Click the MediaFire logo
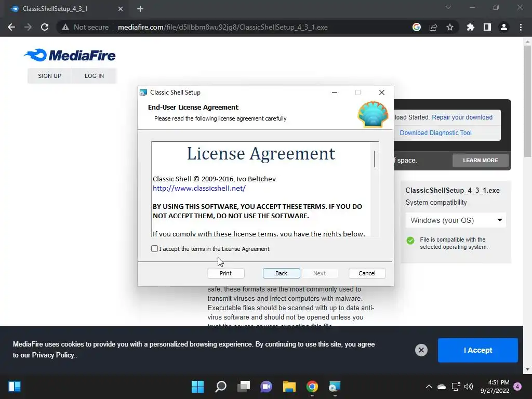 (x=70, y=55)
